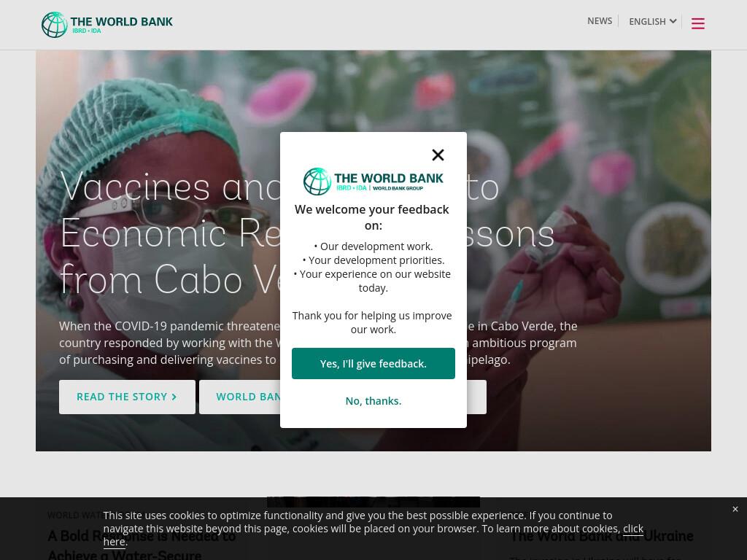Click the chevron next to ENGLISH
The width and height of the screenshot is (747, 560).
point(673,21)
